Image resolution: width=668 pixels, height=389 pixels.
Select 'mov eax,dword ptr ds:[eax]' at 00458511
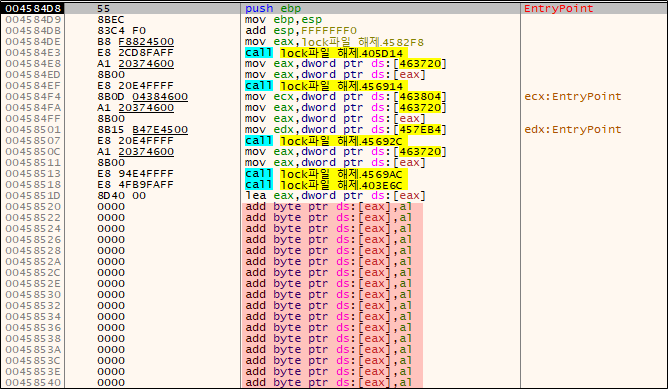click(x=335, y=163)
